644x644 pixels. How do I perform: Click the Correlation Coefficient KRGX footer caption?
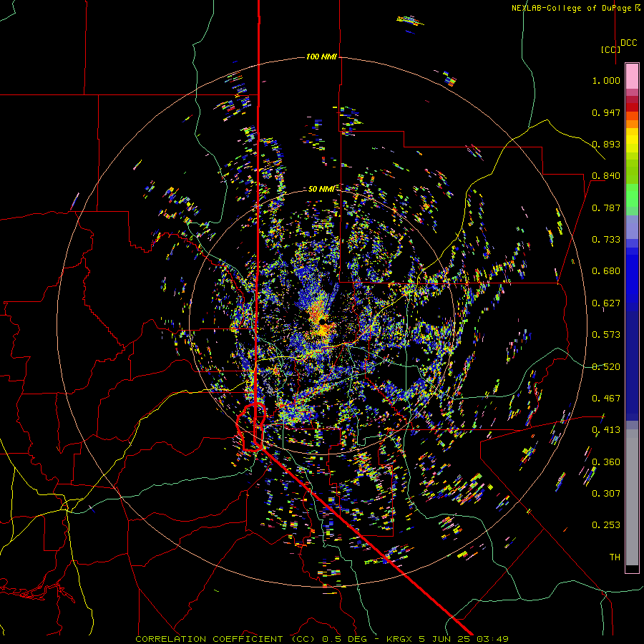pyautogui.click(x=322, y=639)
